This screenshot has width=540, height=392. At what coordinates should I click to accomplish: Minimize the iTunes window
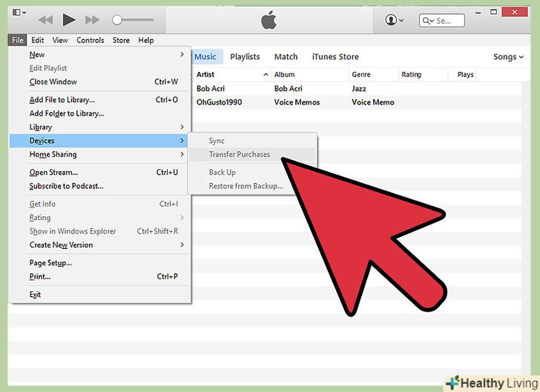click(478, 13)
